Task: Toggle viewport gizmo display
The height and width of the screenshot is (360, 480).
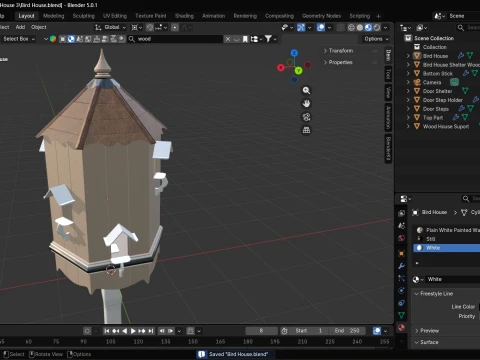Action: tap(301, 28)
